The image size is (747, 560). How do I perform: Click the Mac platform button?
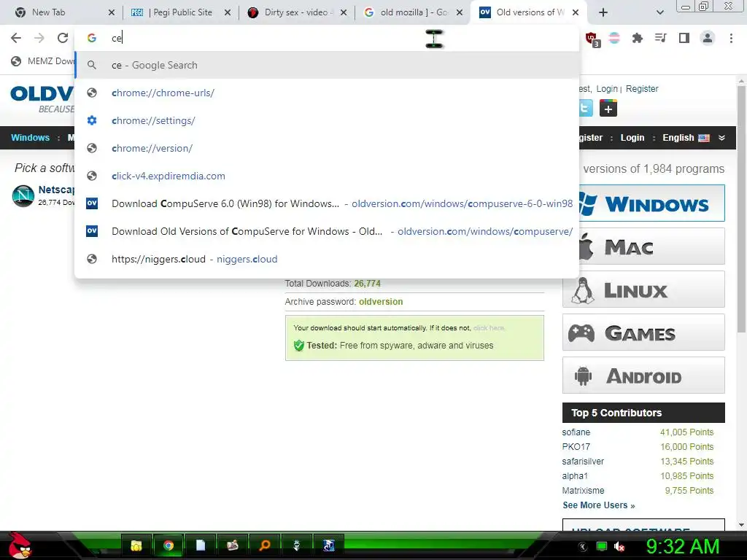(651, 246)
